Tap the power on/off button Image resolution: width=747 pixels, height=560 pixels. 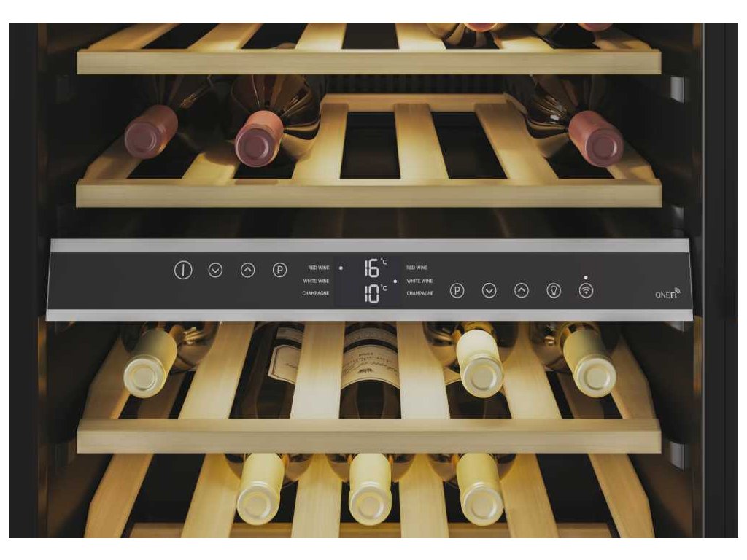[183, 270]
